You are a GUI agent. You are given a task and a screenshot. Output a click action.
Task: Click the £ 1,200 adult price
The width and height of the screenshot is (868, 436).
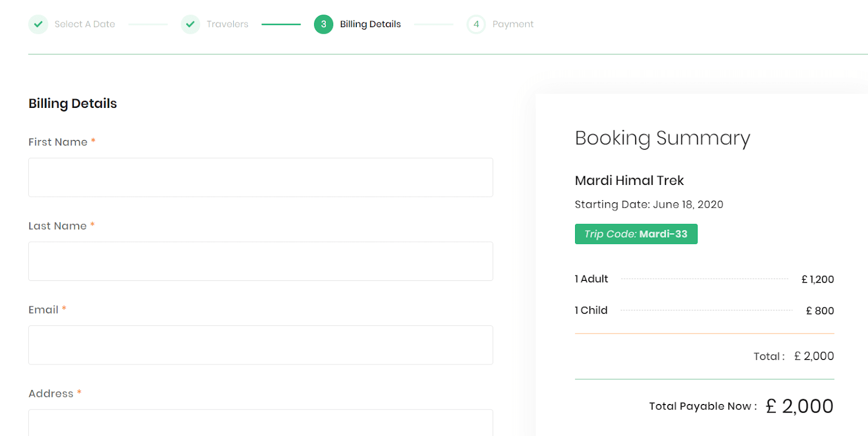[x=818, y=279]
